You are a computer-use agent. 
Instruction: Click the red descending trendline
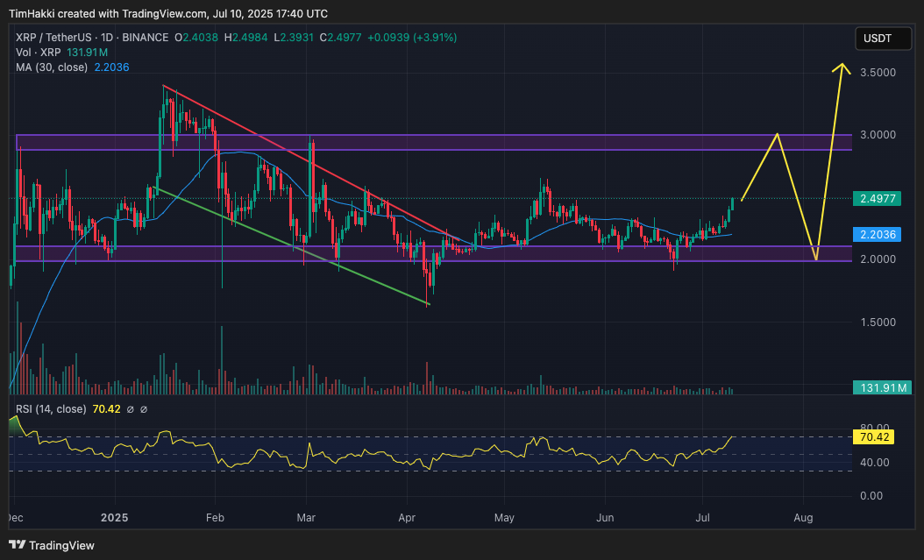[312, 164]
